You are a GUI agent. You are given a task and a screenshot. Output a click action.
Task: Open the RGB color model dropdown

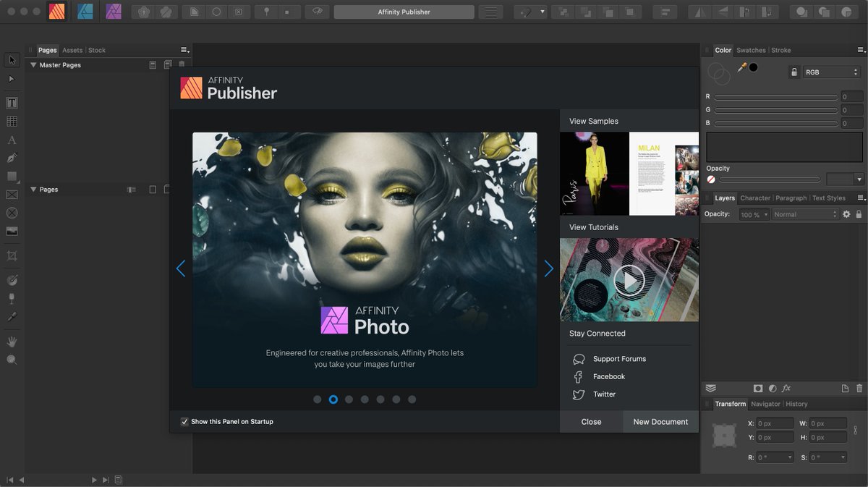tap(832, 72)
